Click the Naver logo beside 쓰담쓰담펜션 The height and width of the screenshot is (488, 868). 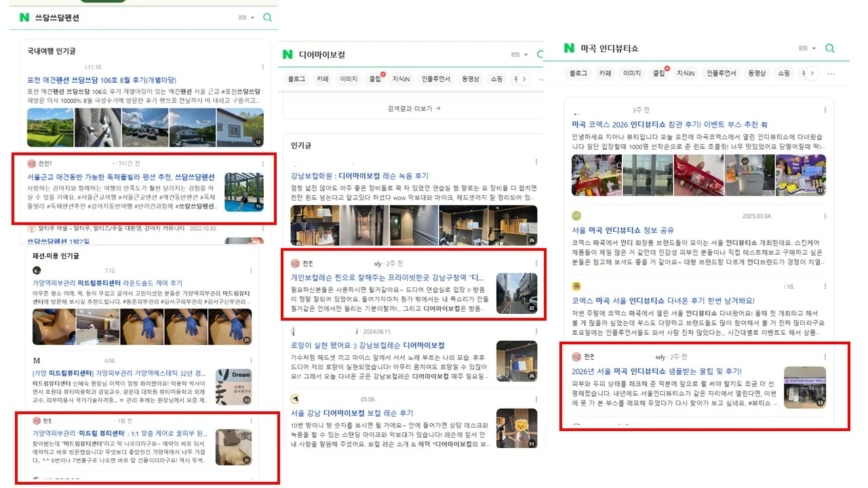click(x=25, y=18)
